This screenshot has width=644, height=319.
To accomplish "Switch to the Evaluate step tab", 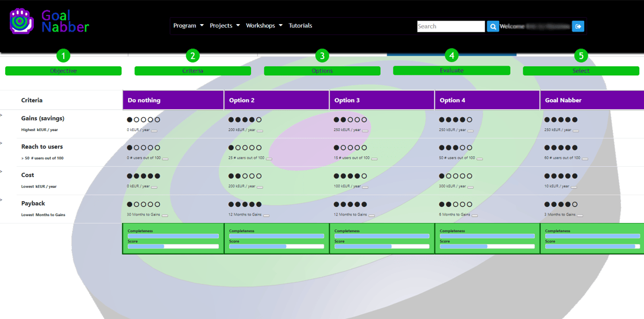I will pyautogui.click(x=452, y=70).
